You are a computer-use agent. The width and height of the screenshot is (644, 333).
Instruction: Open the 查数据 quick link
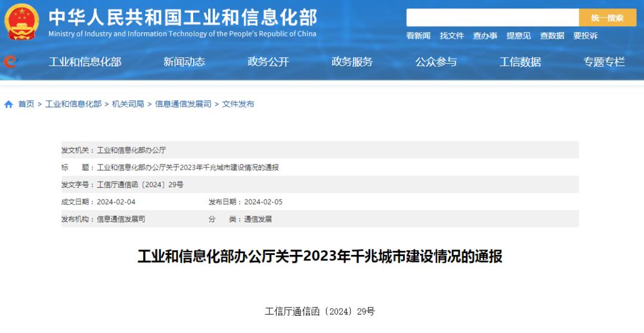[552, 36]
